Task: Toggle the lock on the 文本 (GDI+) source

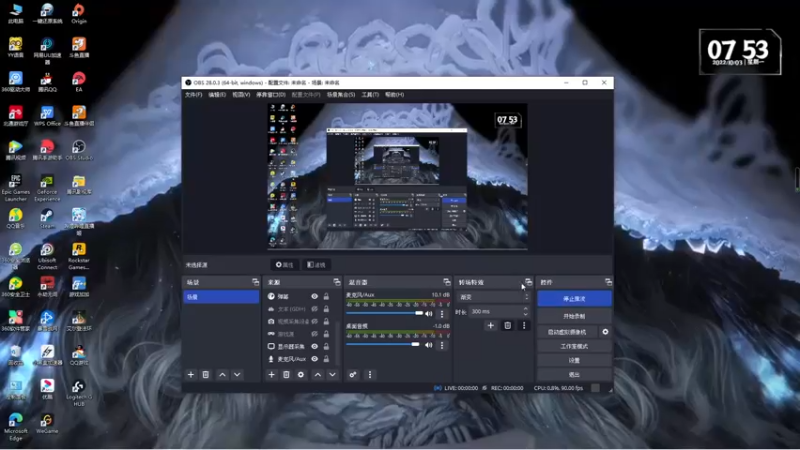Action: [x=326, y=309]
